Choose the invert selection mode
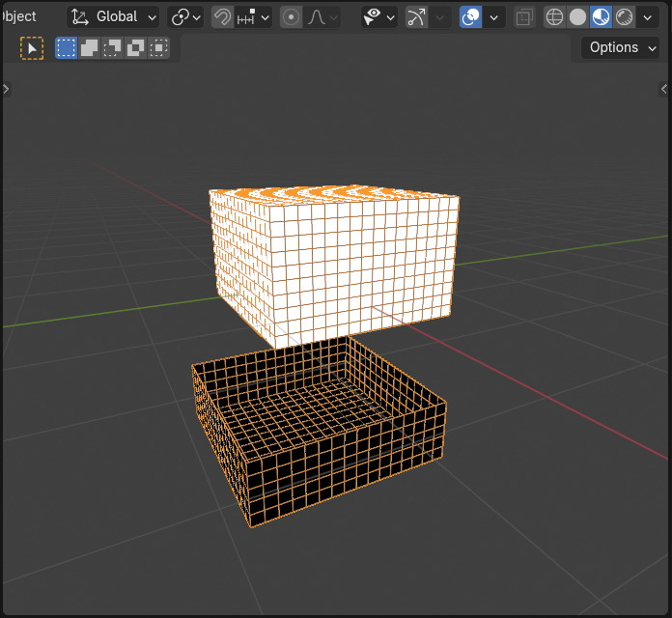This screenshot has height=618, width=672. (x=135, y=47)
